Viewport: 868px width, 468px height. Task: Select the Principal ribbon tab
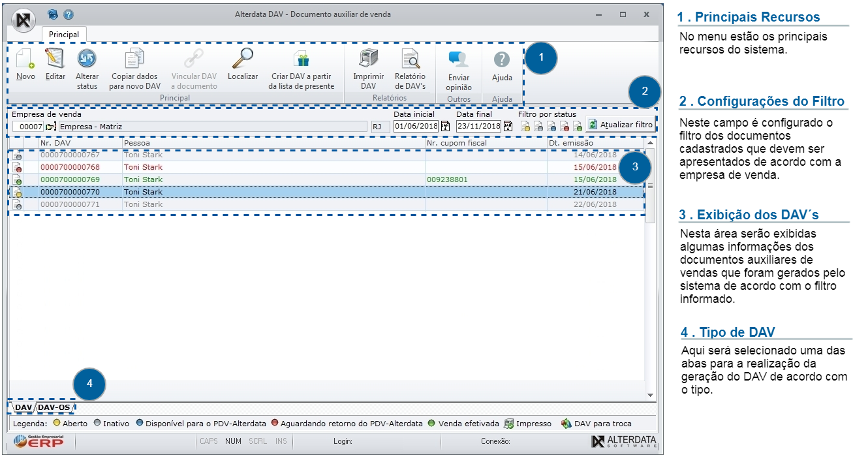click(x=64, y=34)
